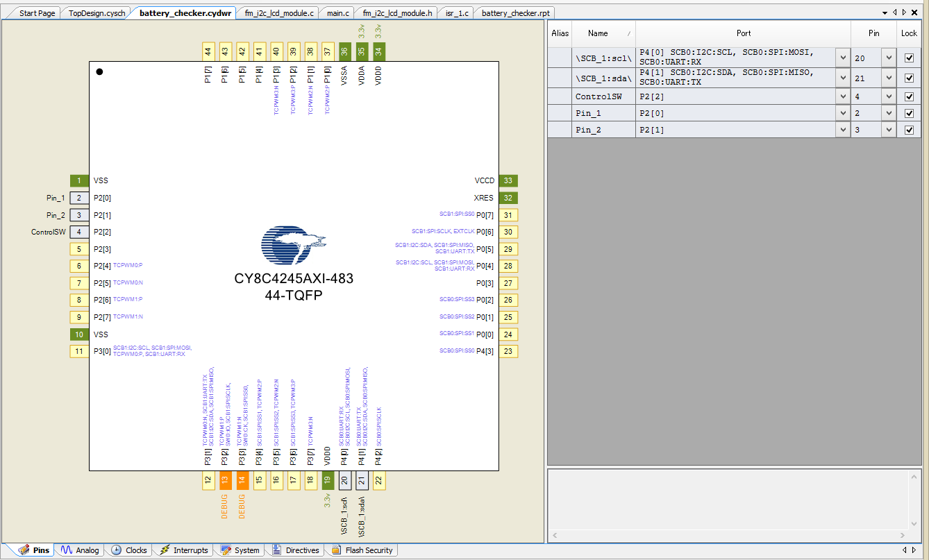
Task: Select package pin 1 VSS
Action: point(79,181)
